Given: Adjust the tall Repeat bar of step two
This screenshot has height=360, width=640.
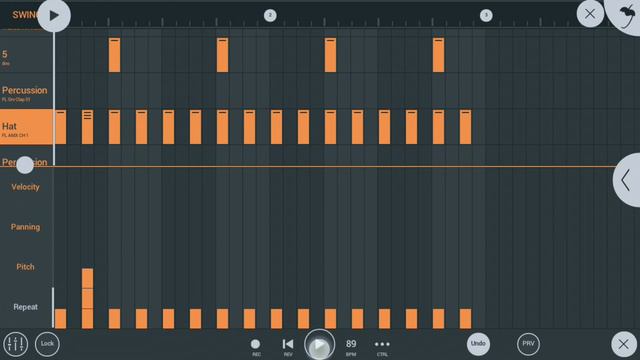Looking at the screenshot, I should [87, 298].
